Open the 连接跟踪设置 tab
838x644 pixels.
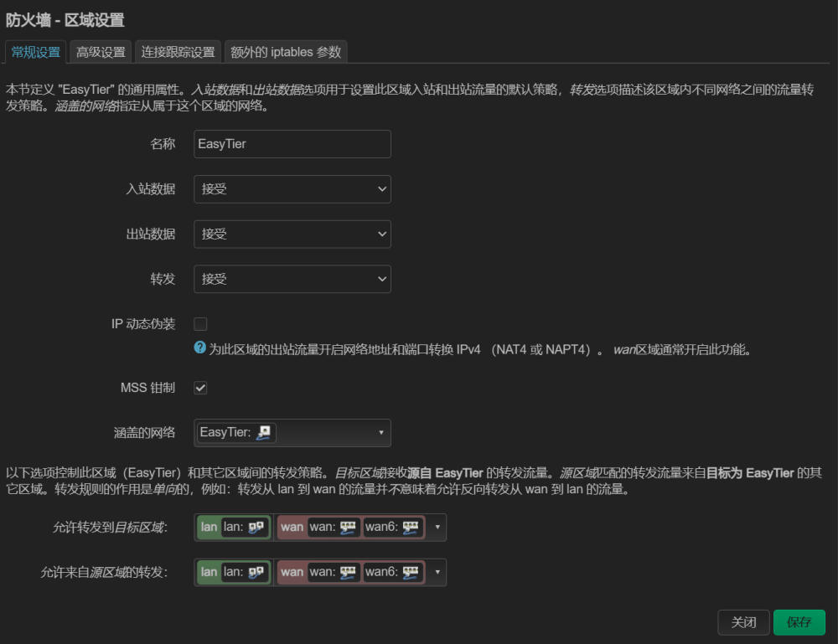pyautogui.click(x=178, y=52)
